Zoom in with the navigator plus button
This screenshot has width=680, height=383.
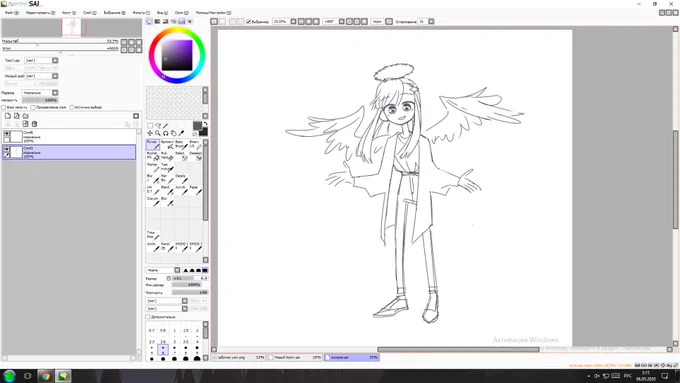click(131, 42)
